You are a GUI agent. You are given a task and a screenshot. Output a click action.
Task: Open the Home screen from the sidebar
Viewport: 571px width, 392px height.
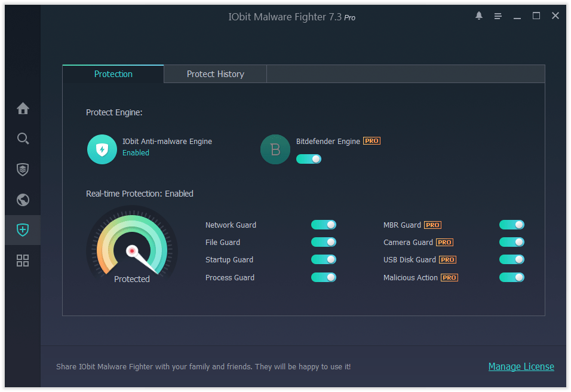click(x=23, y=108)
